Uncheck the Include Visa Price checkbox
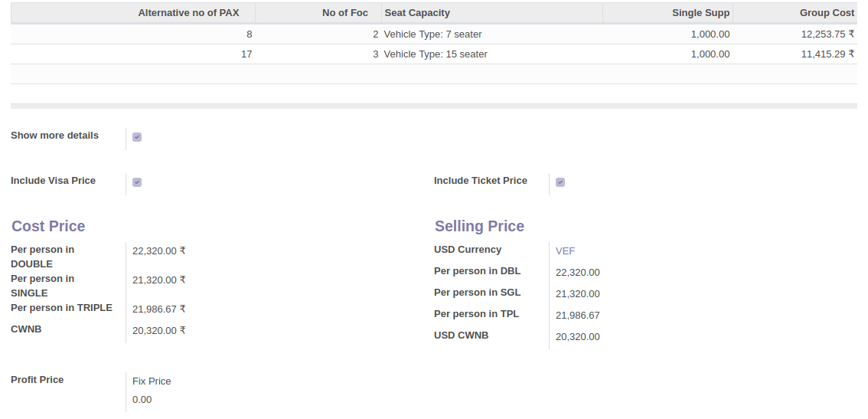This screenshot has height=419, width=868. (137, 182)
